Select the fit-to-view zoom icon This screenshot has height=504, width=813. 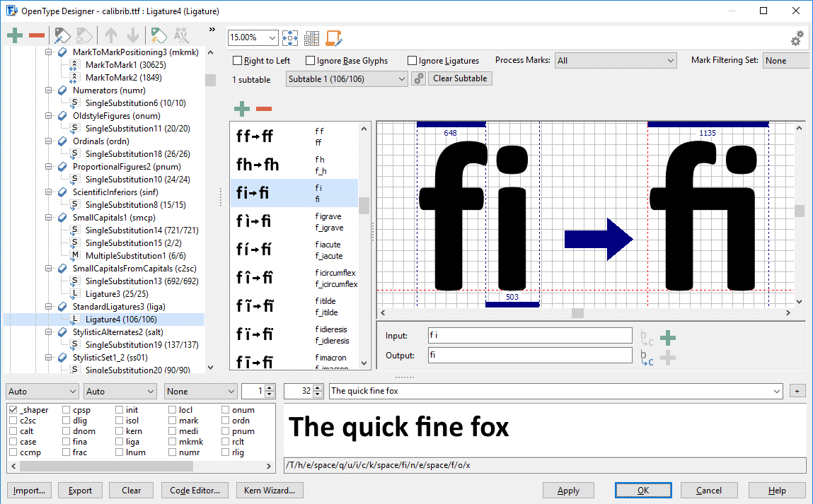pos(289,37)
